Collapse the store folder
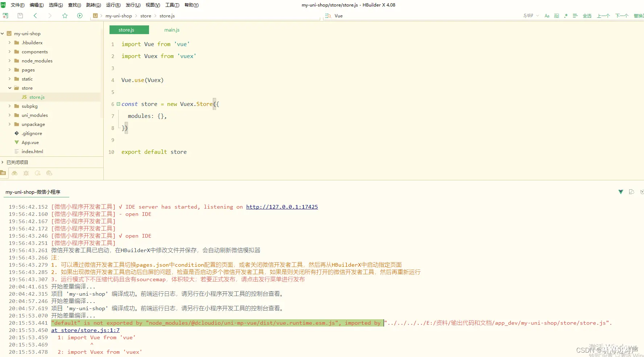 coord(10,88)
